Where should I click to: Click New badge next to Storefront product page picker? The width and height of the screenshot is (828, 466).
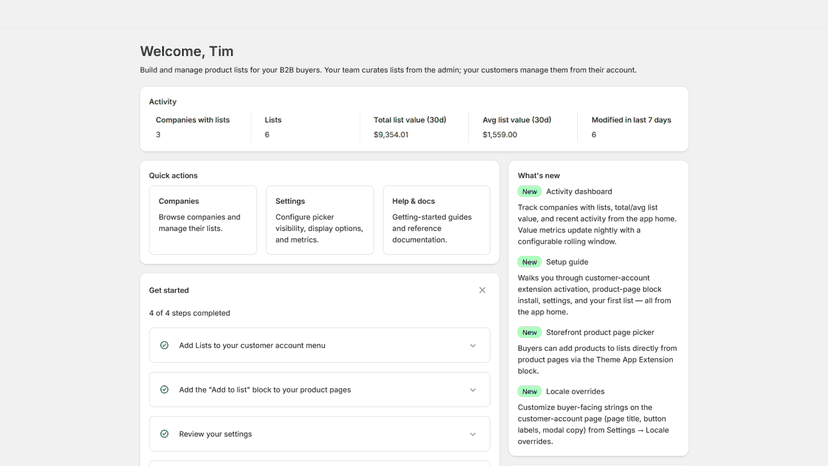(529, 332)
